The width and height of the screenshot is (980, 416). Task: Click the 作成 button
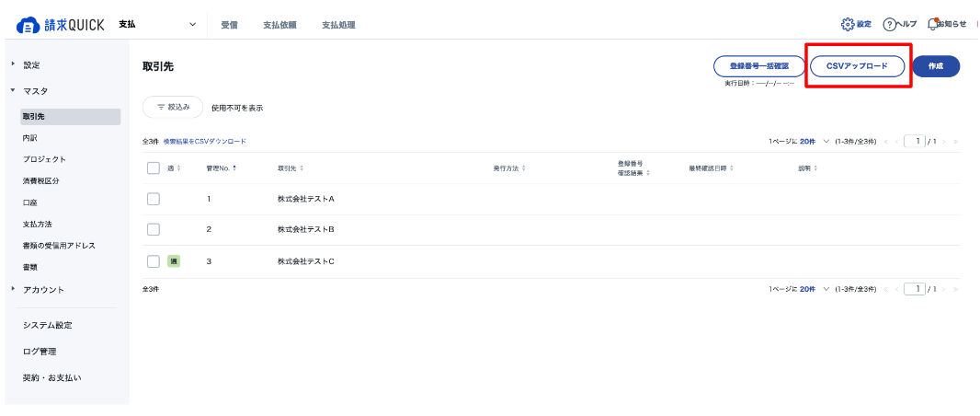point(936,65)
